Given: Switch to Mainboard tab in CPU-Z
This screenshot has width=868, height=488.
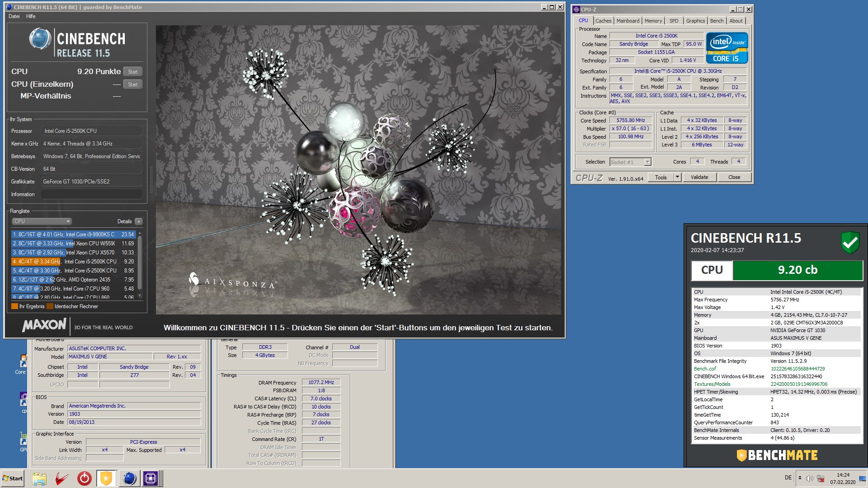Looking at the screenshot, I should 628,21.
